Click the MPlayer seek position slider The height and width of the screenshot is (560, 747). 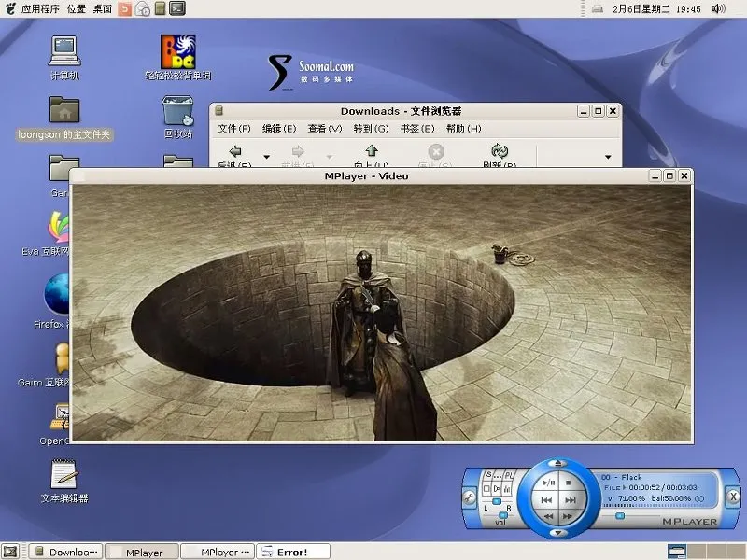tap(620, 516)
